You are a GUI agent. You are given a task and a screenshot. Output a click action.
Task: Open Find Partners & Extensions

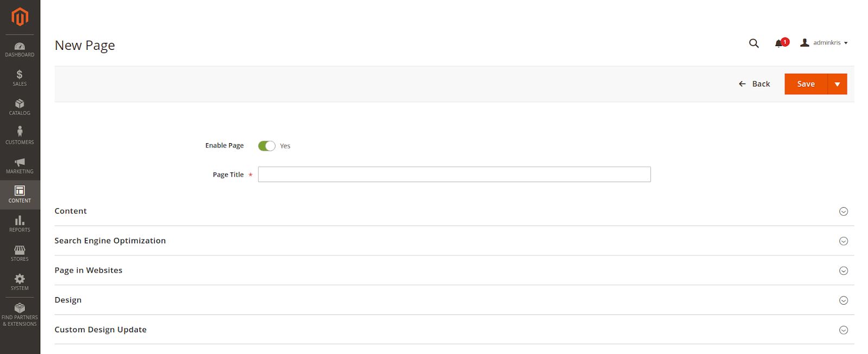click(x=20, y=314)
